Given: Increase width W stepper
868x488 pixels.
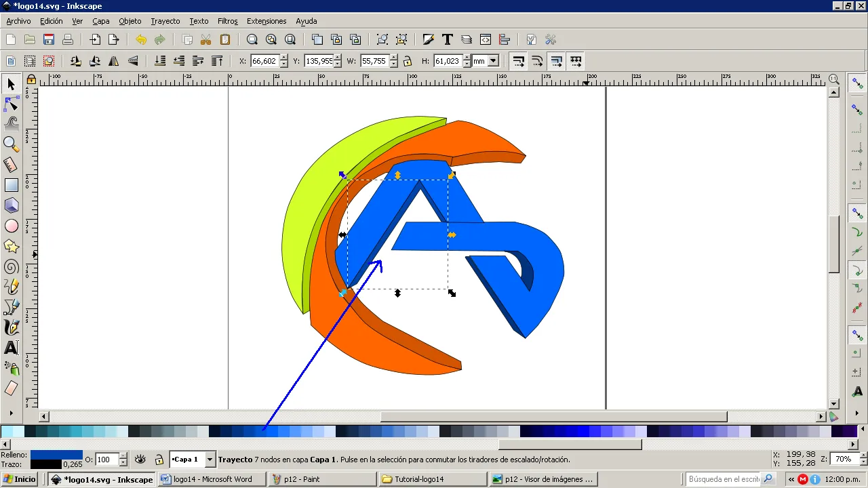Looking at the screenshot, I should [x=393, y=58].
